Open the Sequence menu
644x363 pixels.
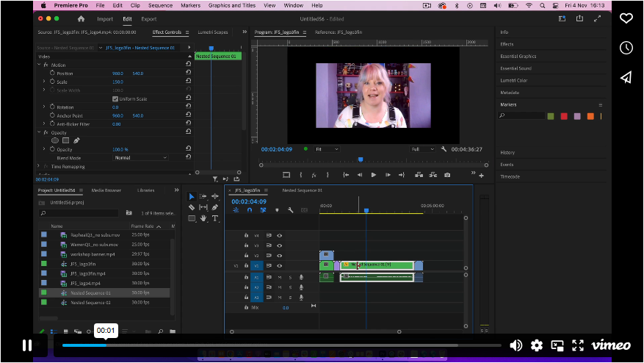tap(160, 5)
